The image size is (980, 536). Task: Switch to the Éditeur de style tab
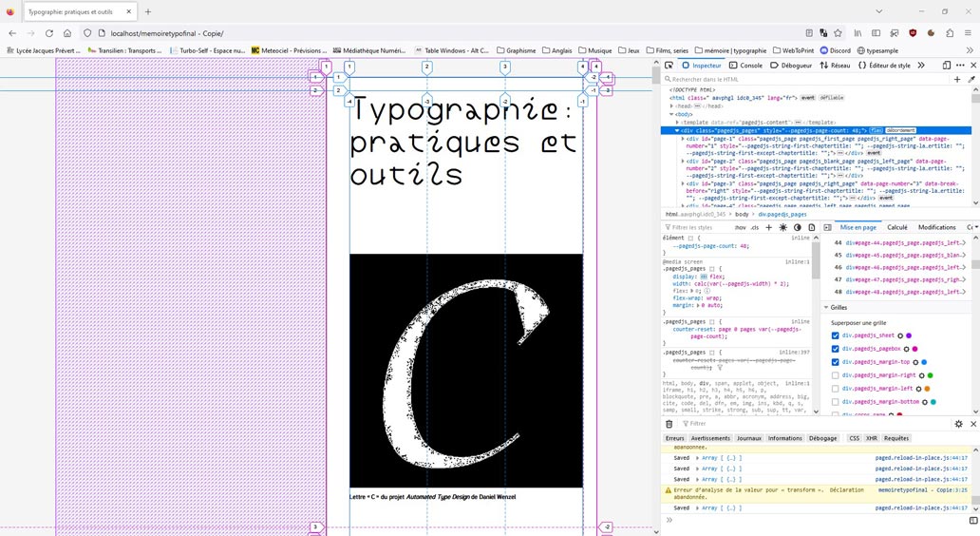884,65
